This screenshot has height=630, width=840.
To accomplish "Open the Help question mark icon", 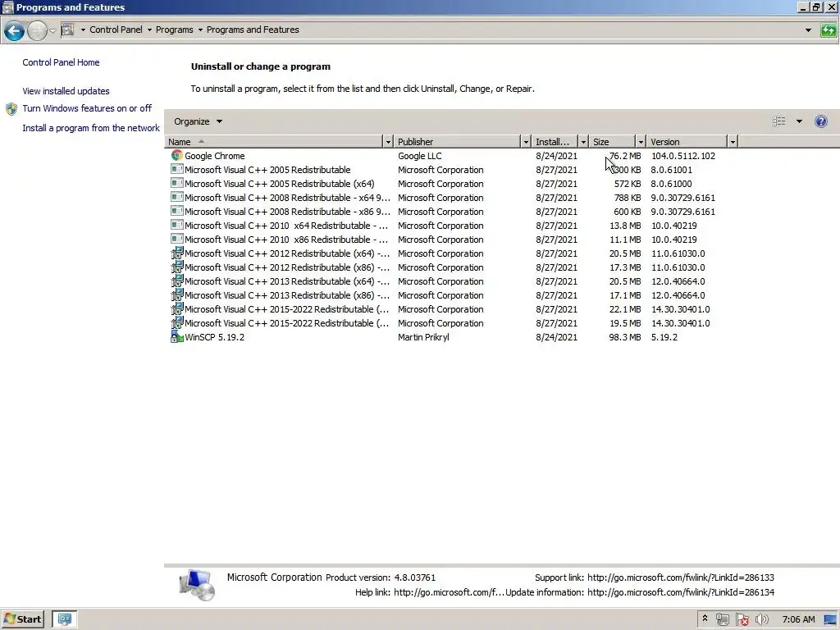I will pyautogui.click(x=820, y=121).
